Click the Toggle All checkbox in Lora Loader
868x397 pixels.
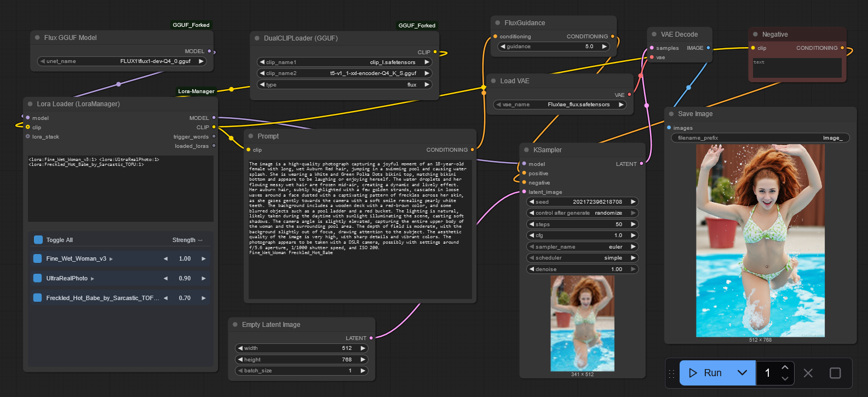[x=38, y=240]
